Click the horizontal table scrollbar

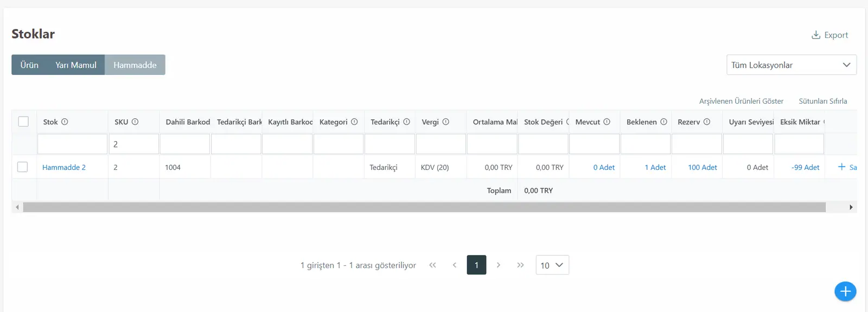[424, 207]
